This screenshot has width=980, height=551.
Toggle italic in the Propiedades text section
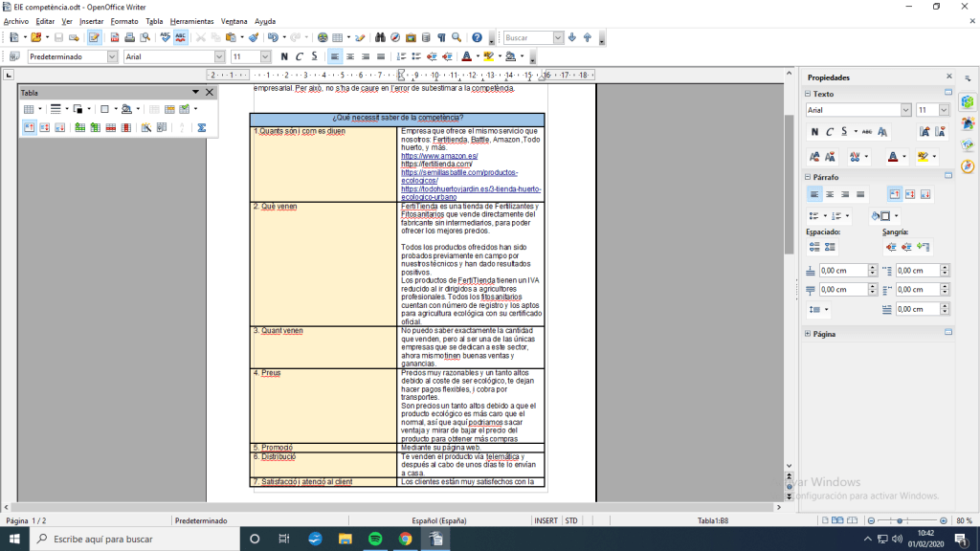click(830, 132)
